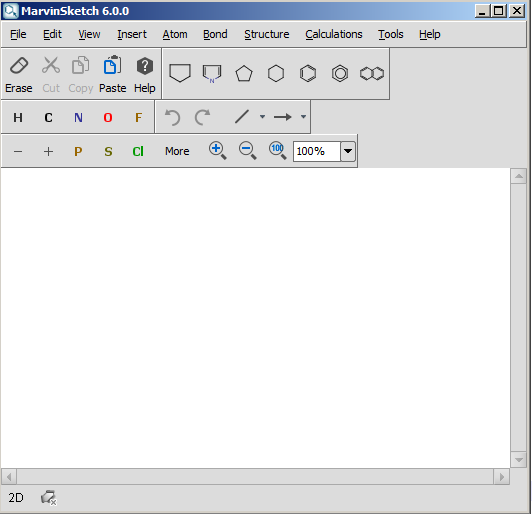This screenshot has height=514, width=532.
Task: Click the More atoms button
Action: click(x=177, y=151)
